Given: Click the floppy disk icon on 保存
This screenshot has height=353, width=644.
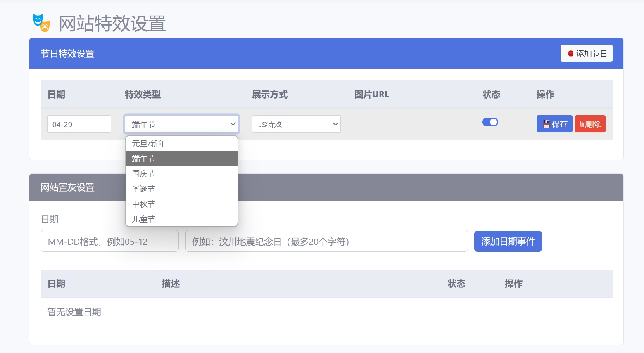Looking at the screenshot, I should click(546, 124).
